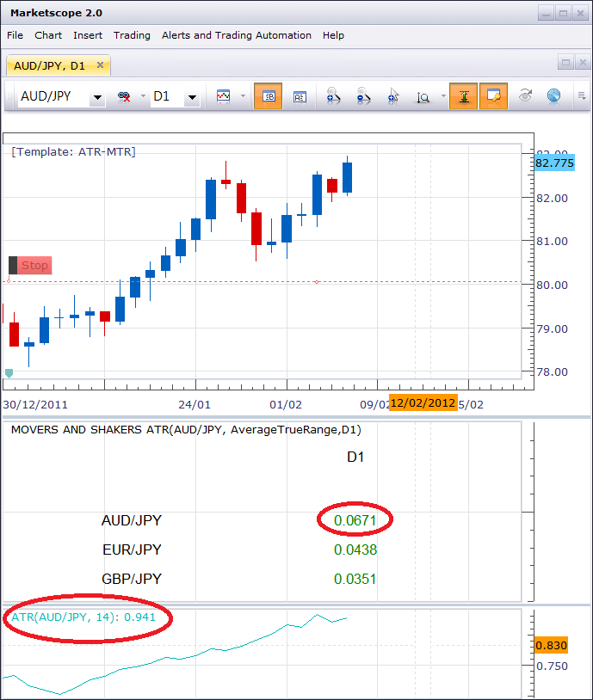Toggle the chart label tooltip button
593x700 pixels.
[493, 96]
